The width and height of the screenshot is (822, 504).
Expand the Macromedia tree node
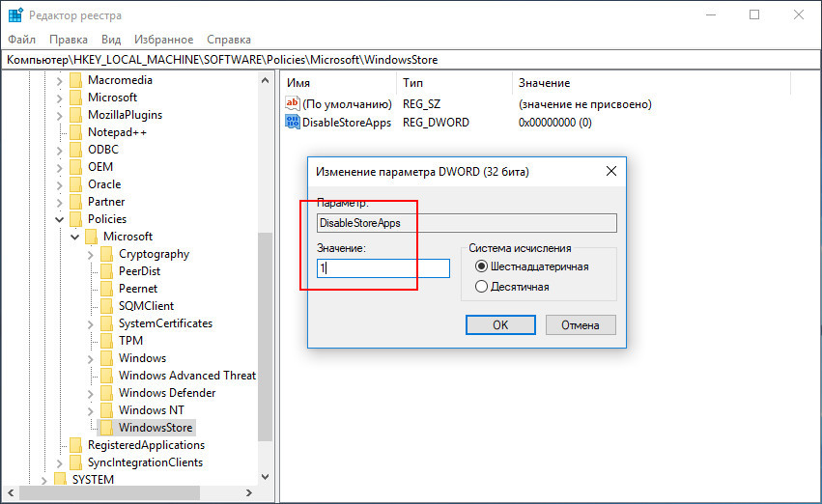pyautogui.click(x=59, y=81)
